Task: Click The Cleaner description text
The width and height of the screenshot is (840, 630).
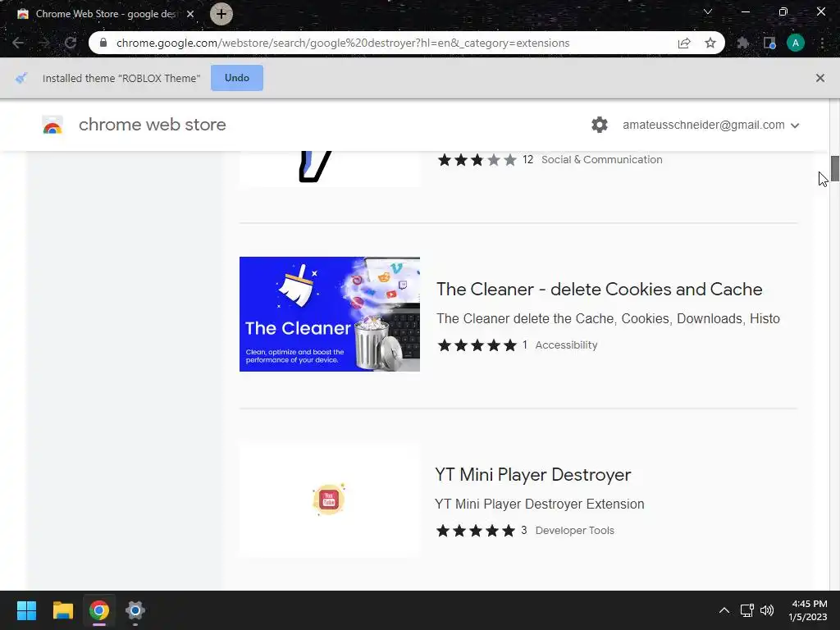Action: pyautogui.click(x=608, y=319)
